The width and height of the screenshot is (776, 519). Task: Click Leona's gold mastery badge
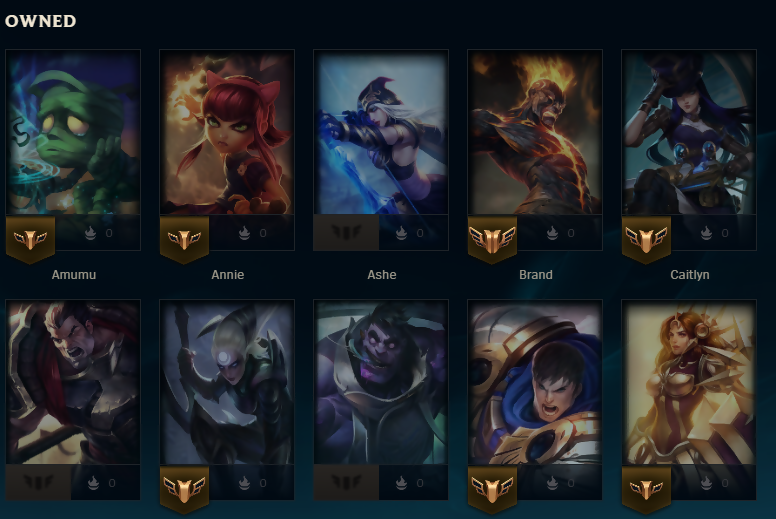(x=646, y=489)
